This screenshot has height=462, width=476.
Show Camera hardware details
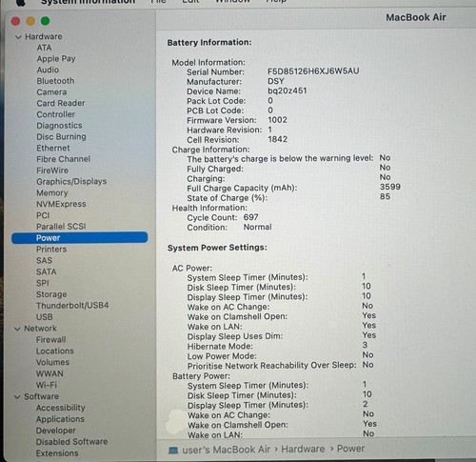click(x=51, y=92)
